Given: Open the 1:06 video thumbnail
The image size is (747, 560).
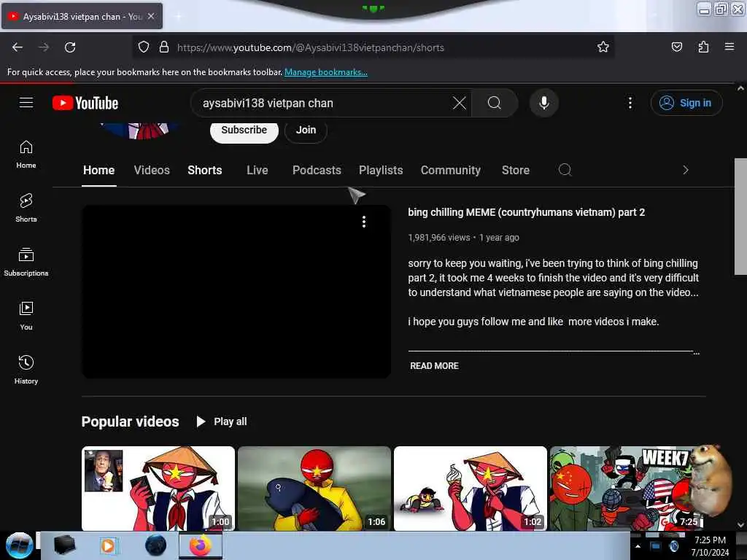Looking at the screenshot, I should pyautogui.click(x=314, y=488).
